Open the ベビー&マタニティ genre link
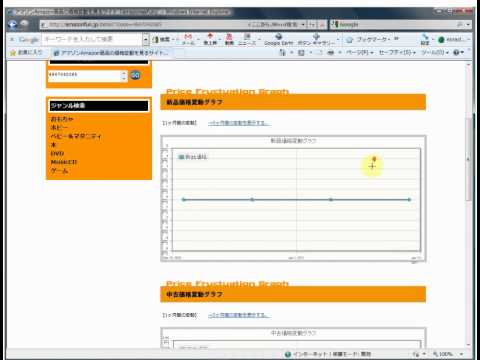 pyautogui.click(x=76, y=136)
